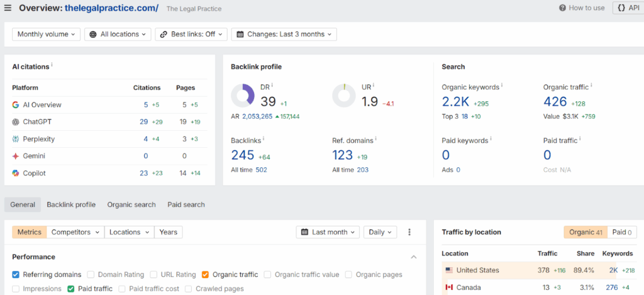
Task: Click the info icon beside Backlinks
Action: (x=264, y=139)
